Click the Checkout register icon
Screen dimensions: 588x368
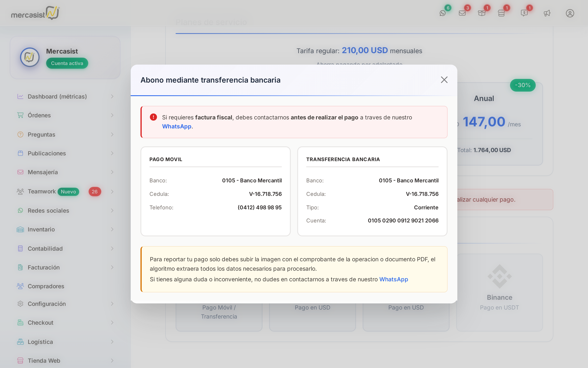coord(20,322)
